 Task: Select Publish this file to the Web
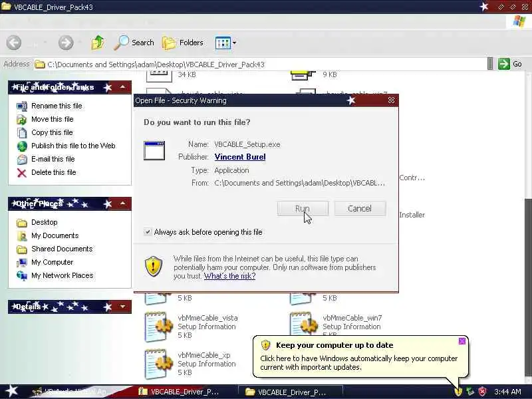[x=73, y=146]
